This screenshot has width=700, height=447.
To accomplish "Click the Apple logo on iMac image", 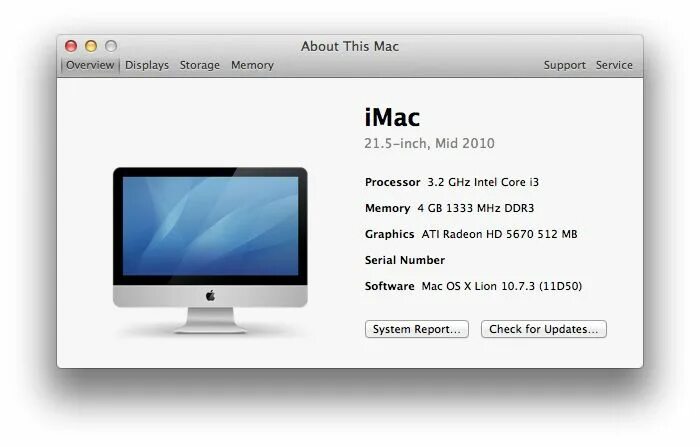I will pyautogui.click(x=210, y=296).
